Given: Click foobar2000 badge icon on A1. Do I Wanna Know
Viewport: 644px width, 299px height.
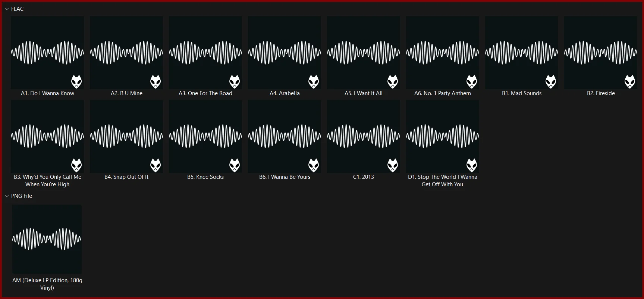Looking at the screenshot, I should [x=76, y=81].
